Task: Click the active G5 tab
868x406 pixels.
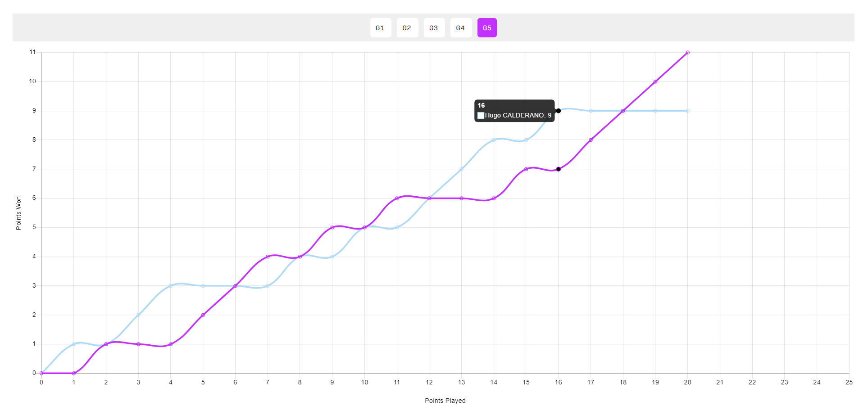Action: [x=487, y=28]
